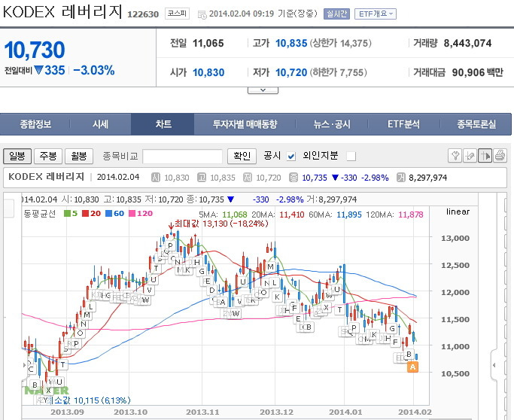Viewport: 514px width, 420px height.
Task: Click the close price 종 icon
Action: coord(293,178)
